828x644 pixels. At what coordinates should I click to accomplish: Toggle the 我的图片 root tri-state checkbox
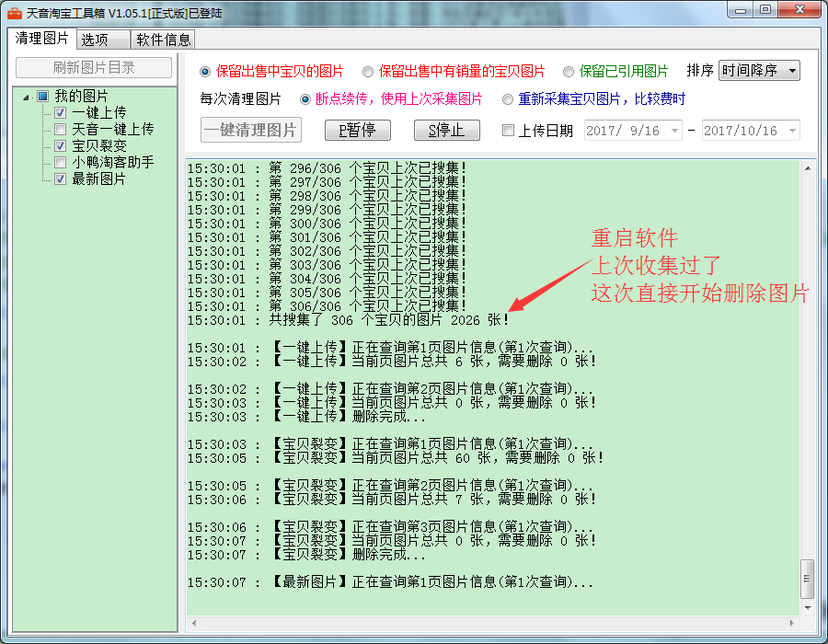coord(43,97)
